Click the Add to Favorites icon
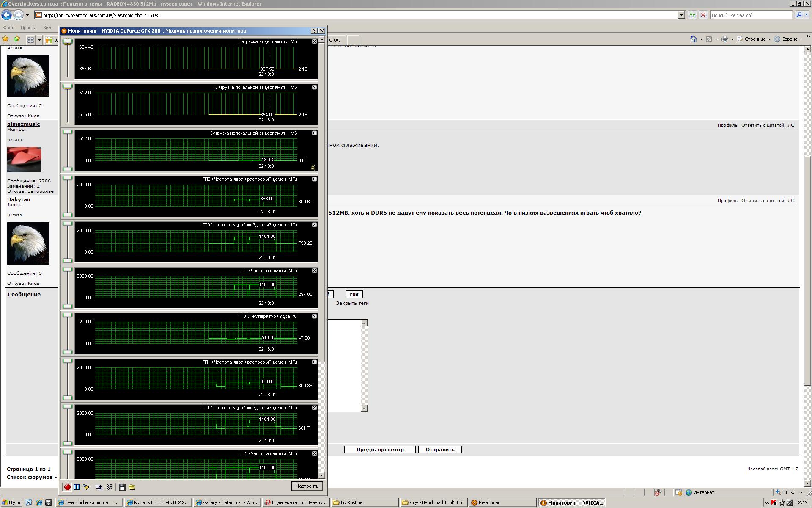The width and height of the screenshot is (812, 508). pyautogui.click(x=16, y=39)
